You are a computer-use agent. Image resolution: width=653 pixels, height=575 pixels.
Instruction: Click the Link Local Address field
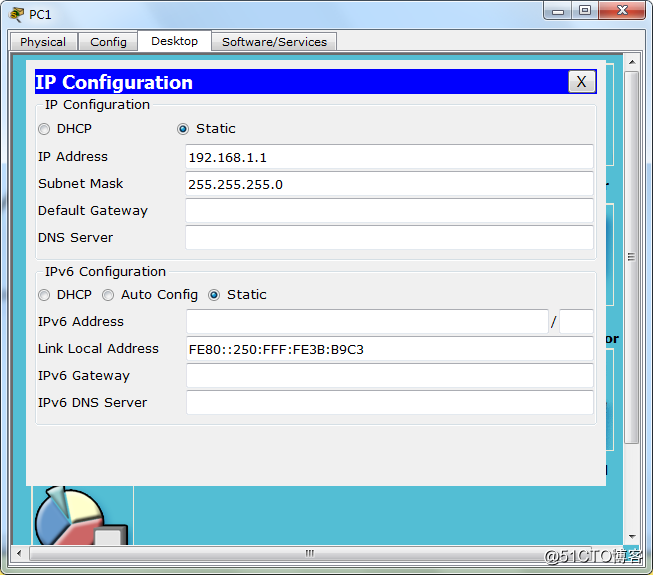click(x=390, y=349)
